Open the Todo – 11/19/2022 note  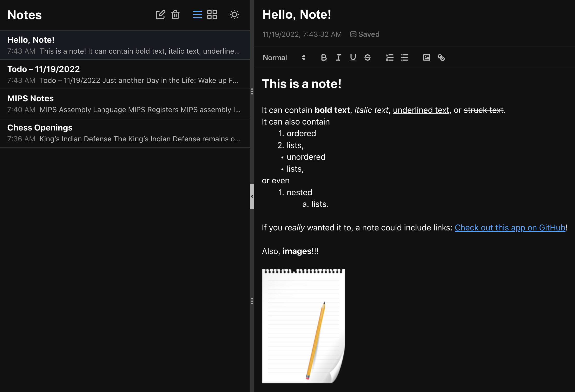point(125,74)
